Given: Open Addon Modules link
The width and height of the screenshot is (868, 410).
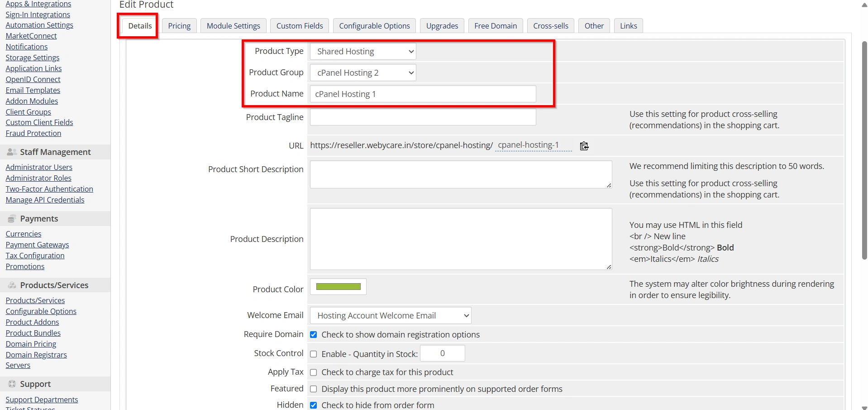Looking at the screenshot, I should click(x=32, y=101).
